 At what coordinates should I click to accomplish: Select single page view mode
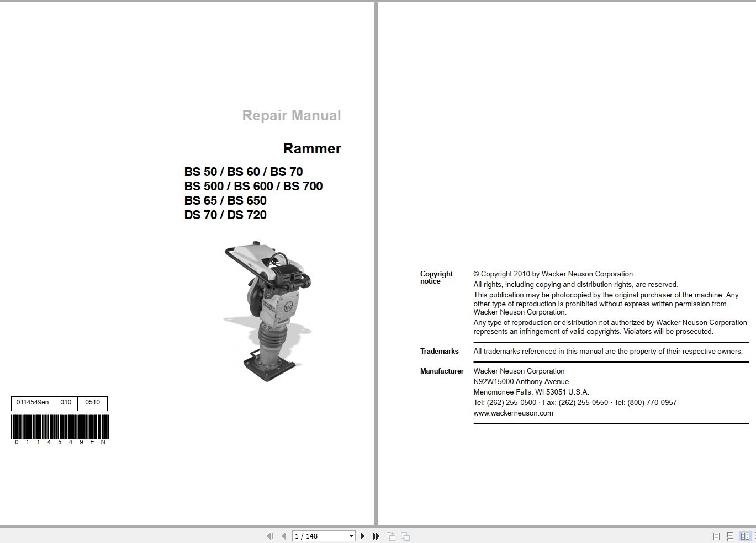point(716,536)
